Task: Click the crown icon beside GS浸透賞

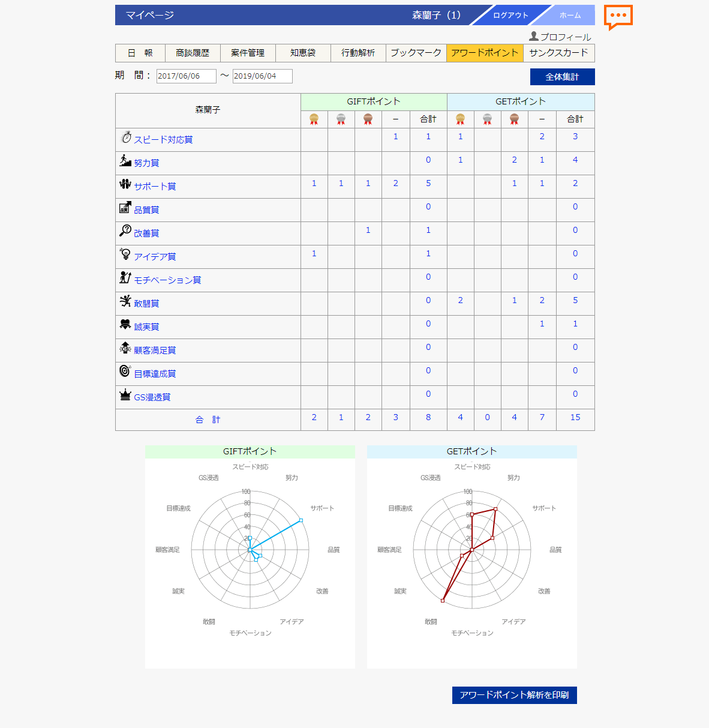Action: click(x=125, y=394)
